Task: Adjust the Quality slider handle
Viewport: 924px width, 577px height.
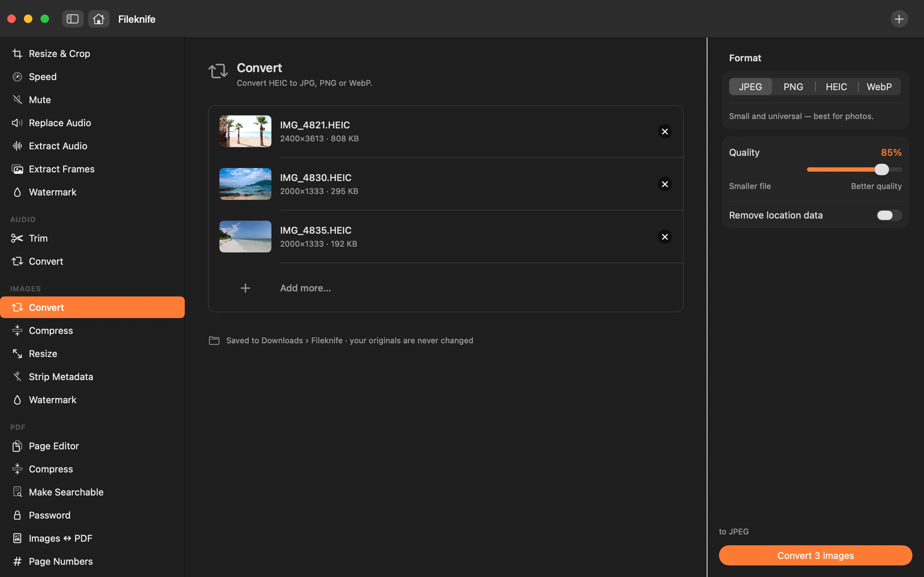Action: point(882,169)
